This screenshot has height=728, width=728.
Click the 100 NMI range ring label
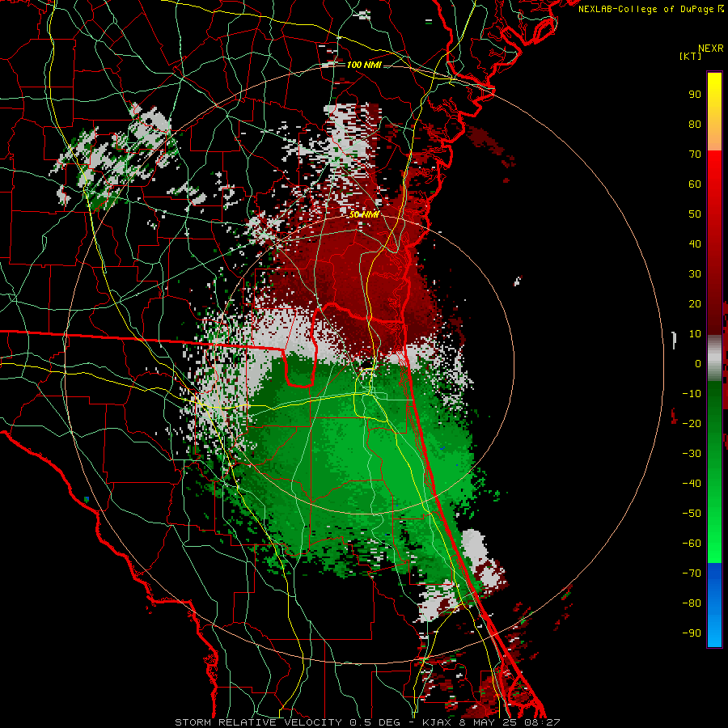pyautogui.click(x=364, y=65)
